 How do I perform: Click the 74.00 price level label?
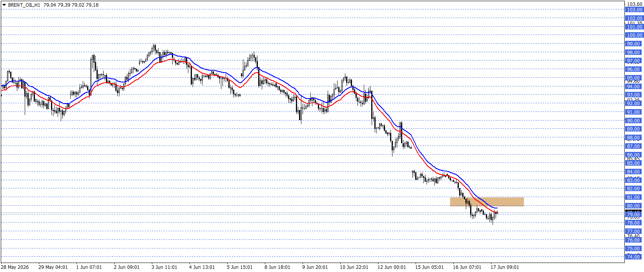pos(634,257)
